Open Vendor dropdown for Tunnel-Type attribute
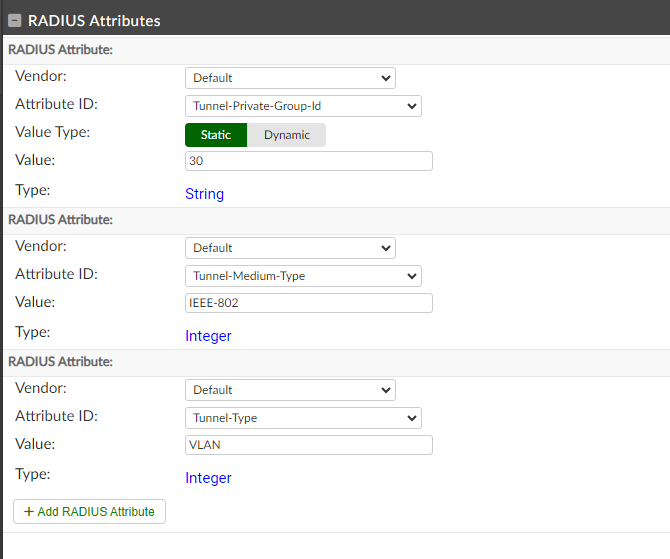Viewport: 670px width, 559px height. click(x=290, y=390)
